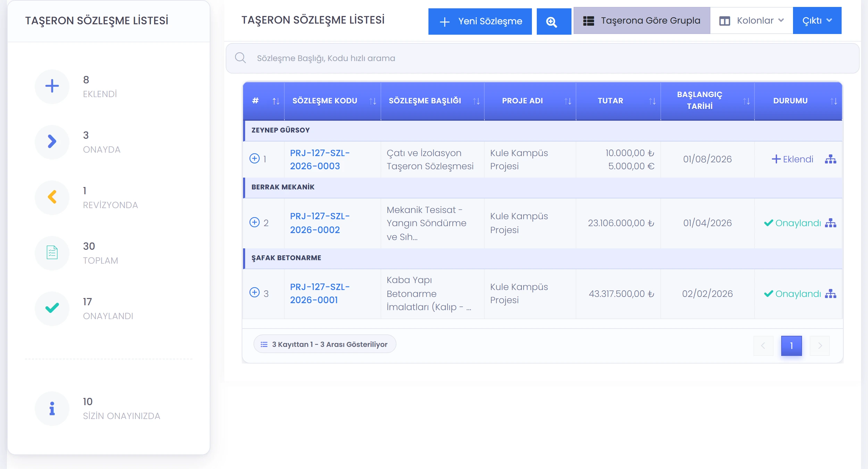Open the Kolonlar dropdown
The height and width of the screenshot is (469, 868).
pyautogui.click(x=752, y=21)
